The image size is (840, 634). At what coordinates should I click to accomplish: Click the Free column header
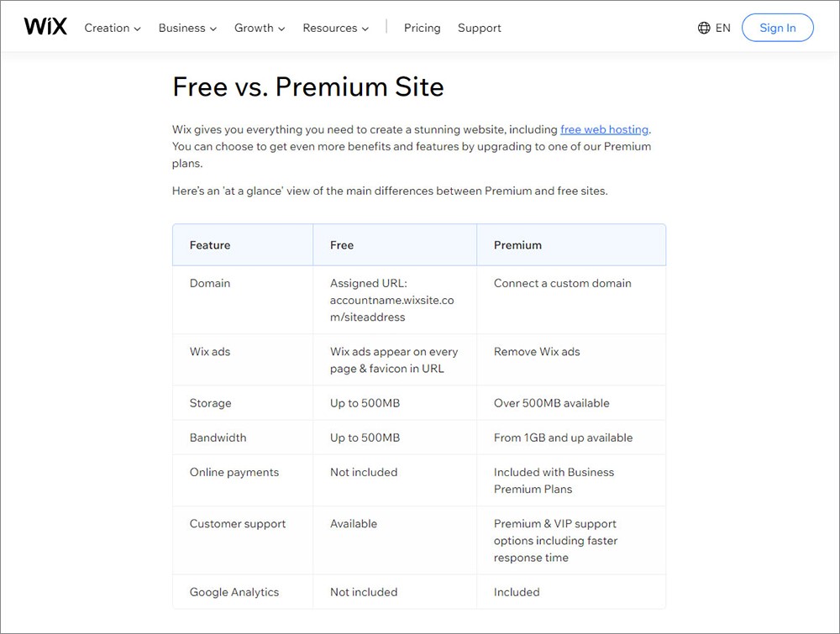tap(342, 245)
